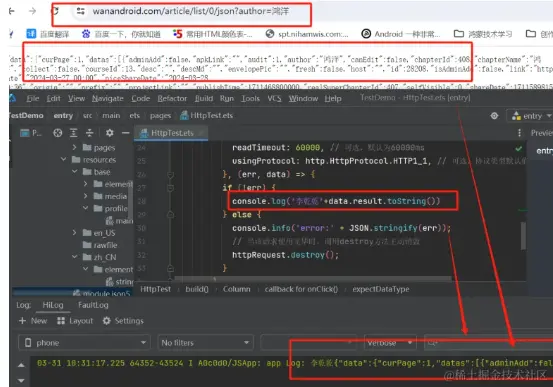Click the browser forward arrow
The width and height of the screenshot is (553, 387).
32,11
